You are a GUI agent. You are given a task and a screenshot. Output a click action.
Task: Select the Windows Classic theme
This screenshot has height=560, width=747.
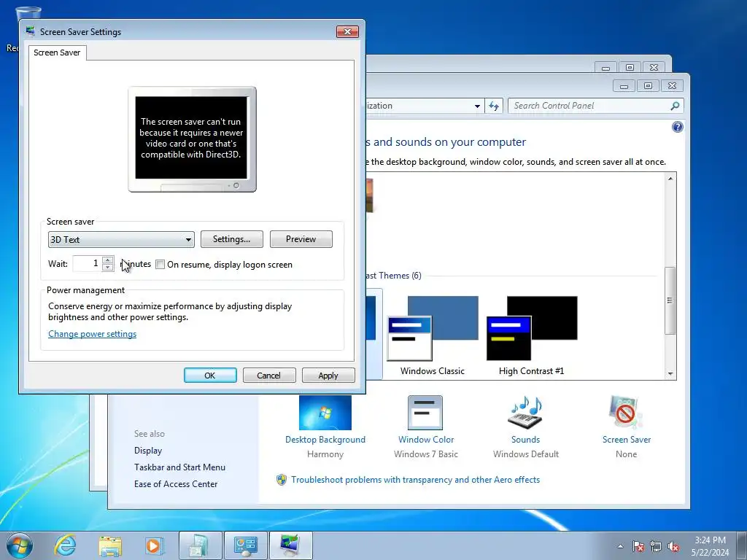(432, 335)
